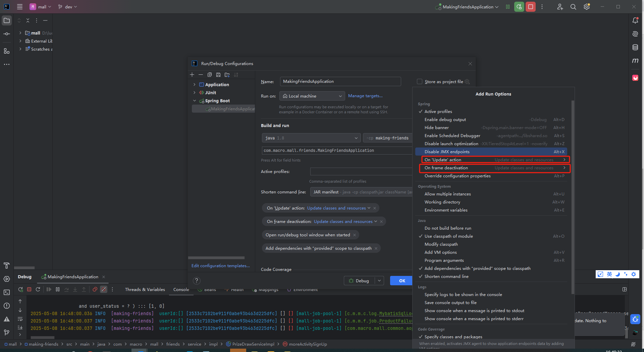Open the Structure tool window icon
Viewport: 644px width, 352px height.
(7, 51)
